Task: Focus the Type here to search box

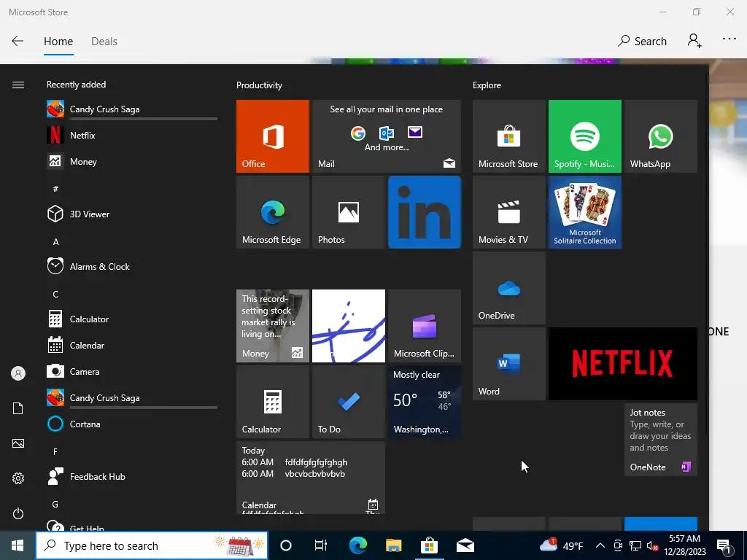Action: click(x=152, y=545)
